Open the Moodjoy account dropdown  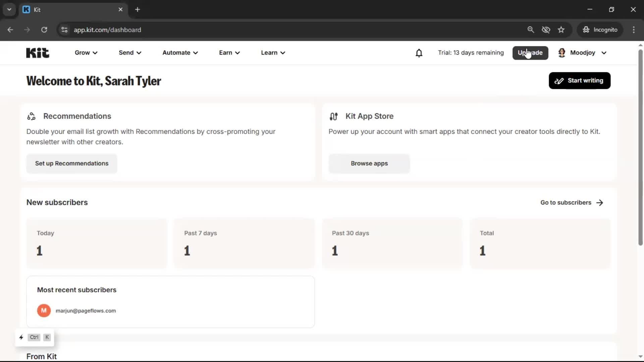click(582, 53)
